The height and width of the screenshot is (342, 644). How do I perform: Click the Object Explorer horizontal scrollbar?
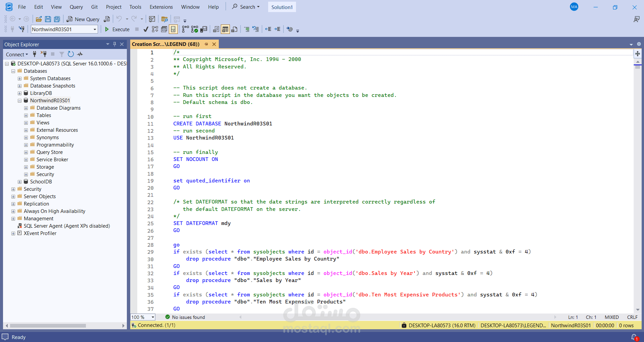click(48, 326)
